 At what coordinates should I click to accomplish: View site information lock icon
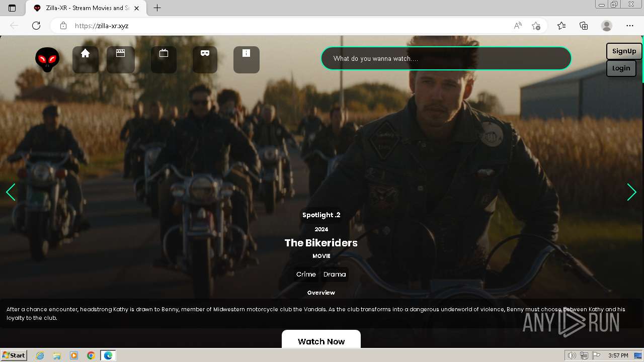click(63, 26)
